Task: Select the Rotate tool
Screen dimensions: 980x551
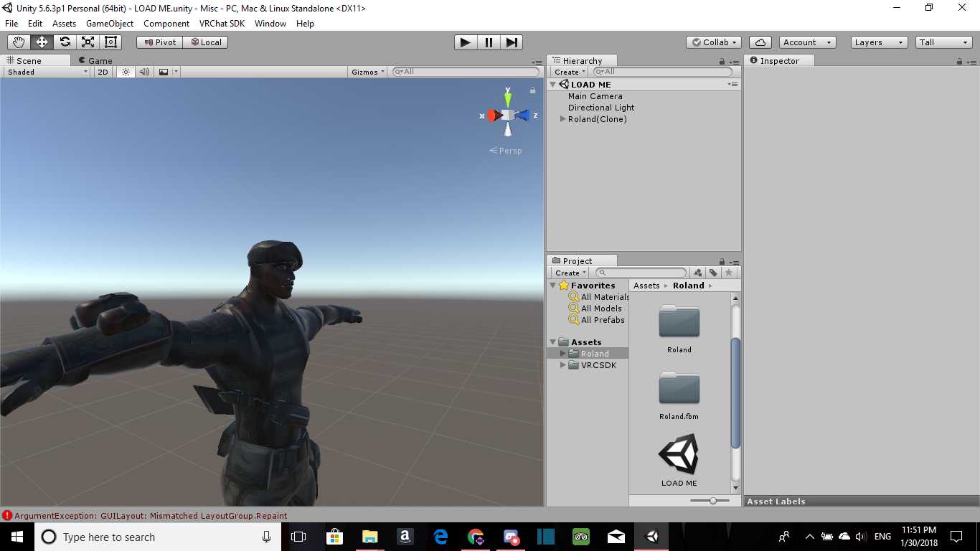Action: click(x=65, y=42)
